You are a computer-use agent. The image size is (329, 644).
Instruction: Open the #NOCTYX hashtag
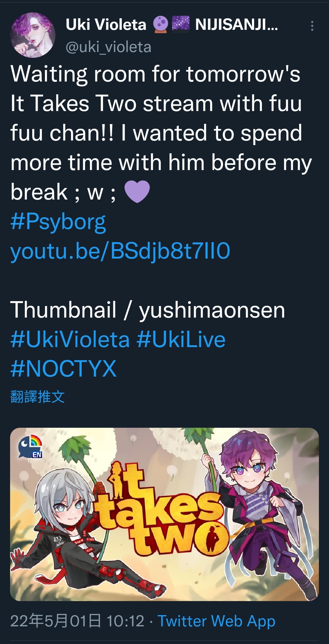(63, 369)
